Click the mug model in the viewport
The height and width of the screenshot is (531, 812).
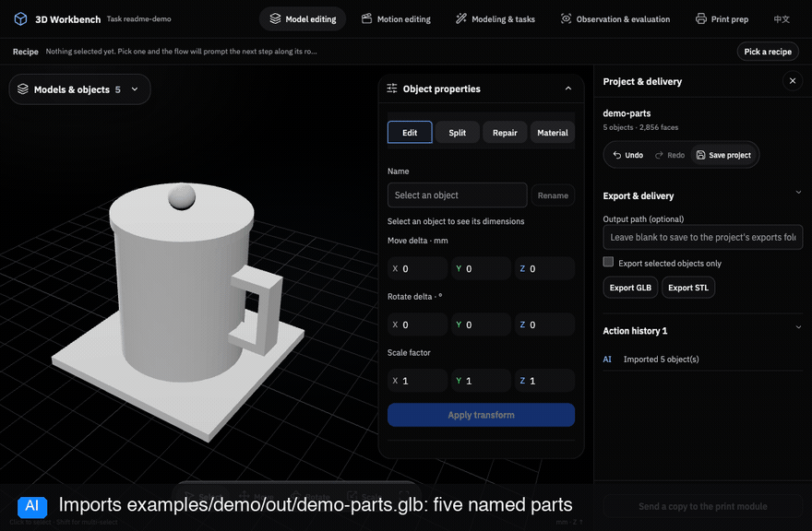(x=183, y=289)
